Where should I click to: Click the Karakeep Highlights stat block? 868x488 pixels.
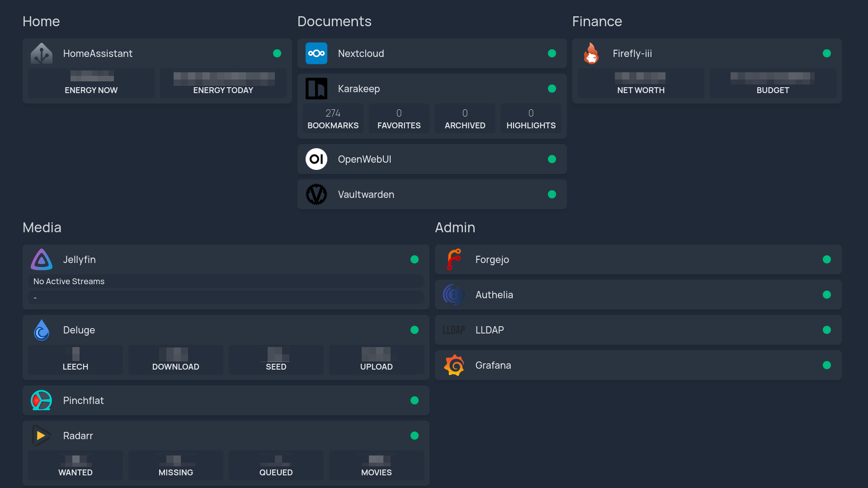pyautogui.click(x=531, y=118)
